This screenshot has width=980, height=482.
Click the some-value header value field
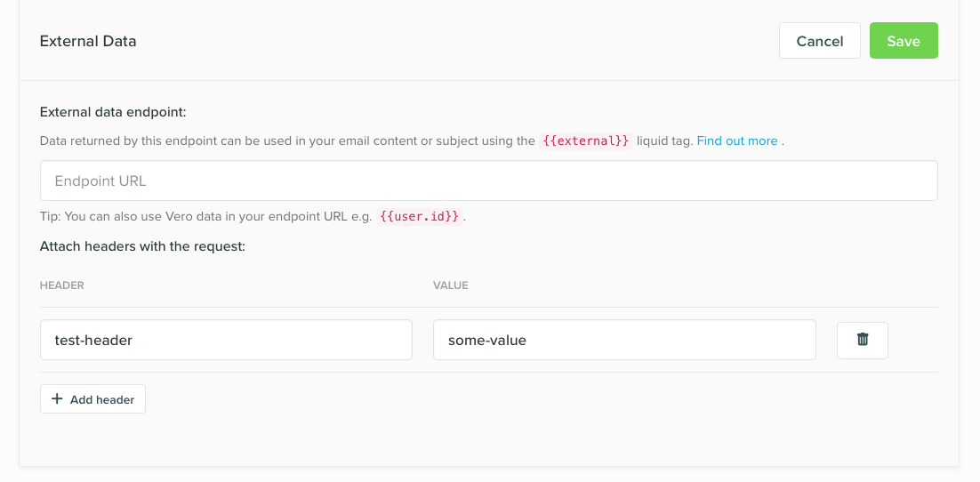[x=624, y=340]
